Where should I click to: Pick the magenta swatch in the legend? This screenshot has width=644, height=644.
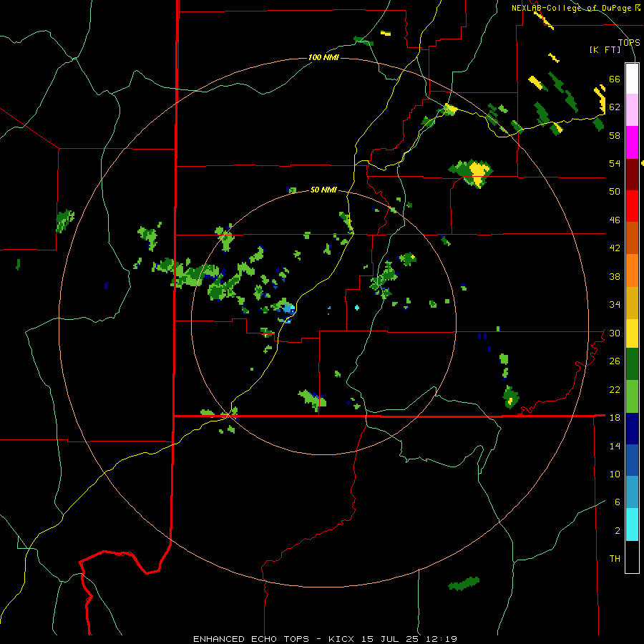[x=632, y=142]
